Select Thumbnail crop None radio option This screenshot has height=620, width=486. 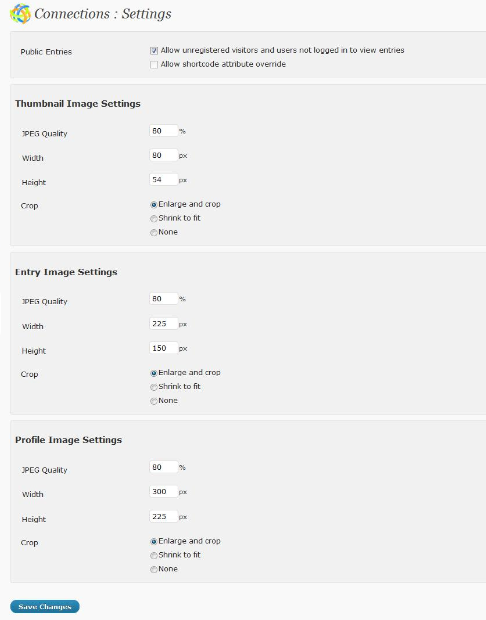pyautogui.click(x=154, y=232)
